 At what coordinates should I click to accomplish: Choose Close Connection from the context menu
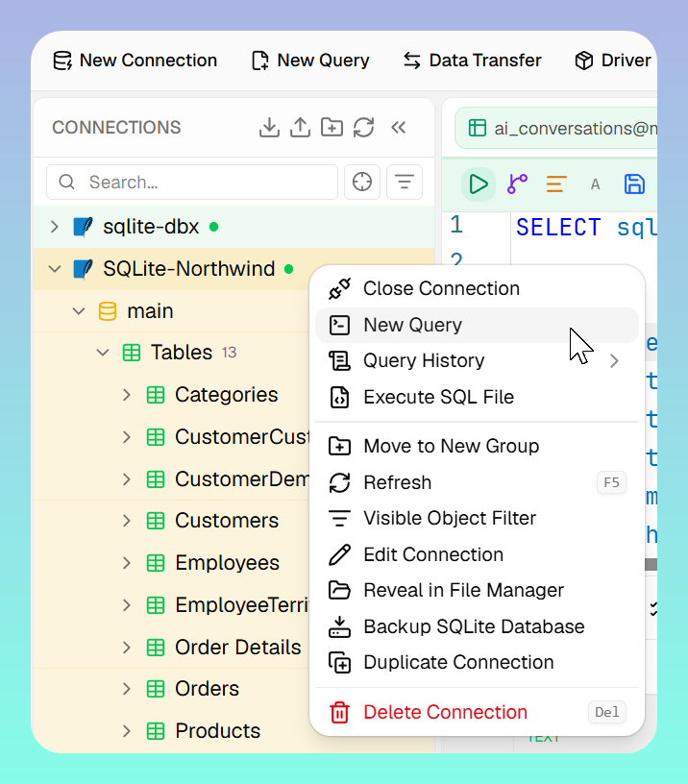[x=477, y=289]
